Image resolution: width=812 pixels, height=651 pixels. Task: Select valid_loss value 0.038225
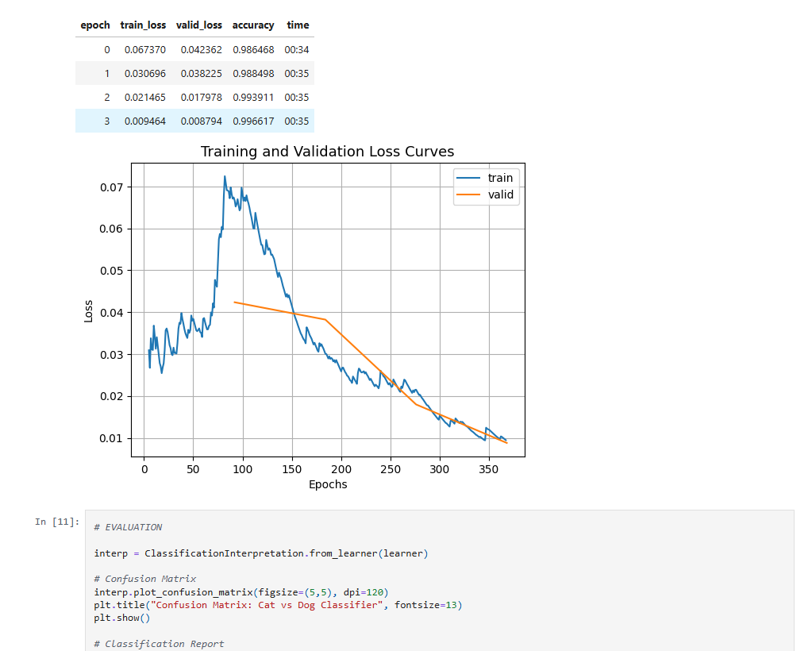(201, 74)
